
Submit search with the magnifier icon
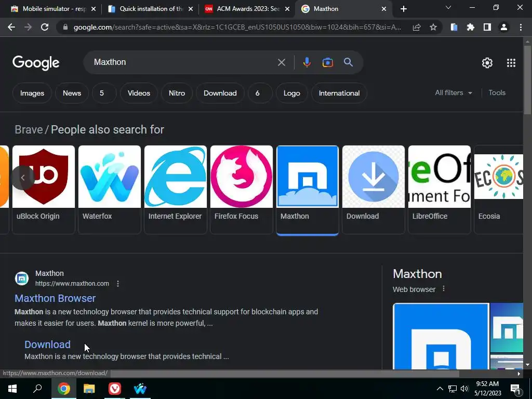click(349, 62)
